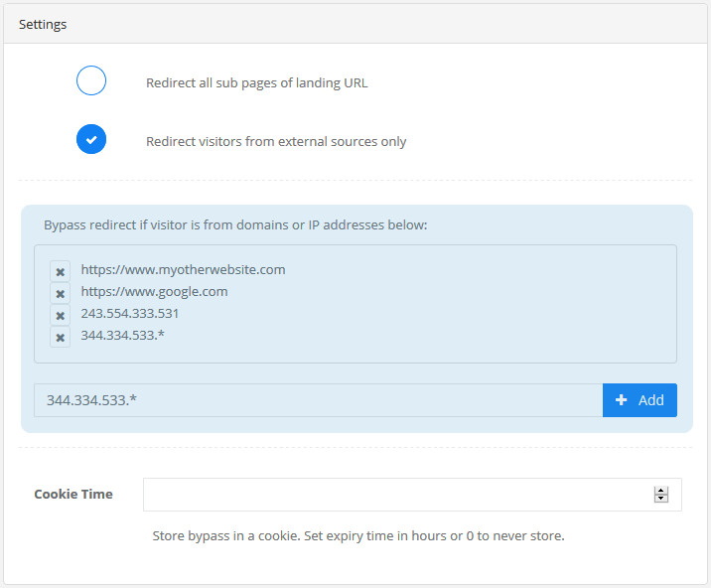The width and height of the screenshot is (711, 588).
Task: Click inside the Cookie Time number field
Action: point(397,495)
